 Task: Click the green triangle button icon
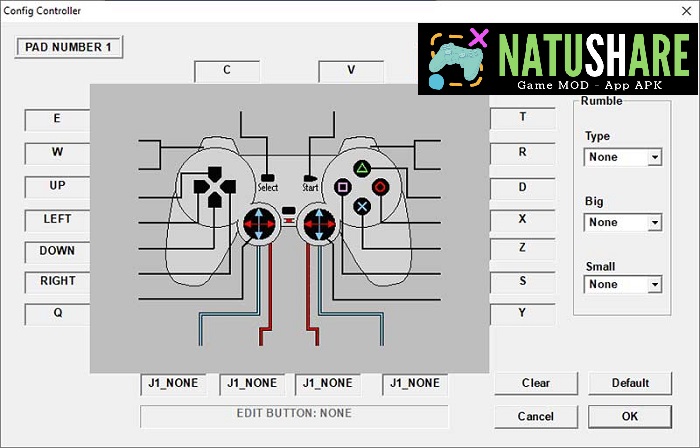tap(362, 168)
